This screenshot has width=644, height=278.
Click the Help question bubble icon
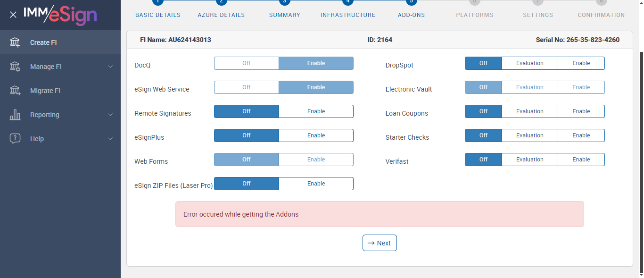click(x=15, y=139)
